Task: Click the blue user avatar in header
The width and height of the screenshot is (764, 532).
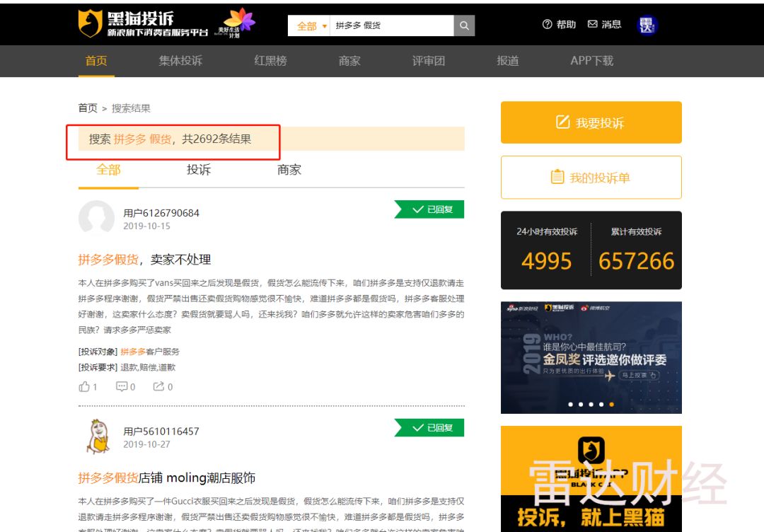Action: coord(647,25)
